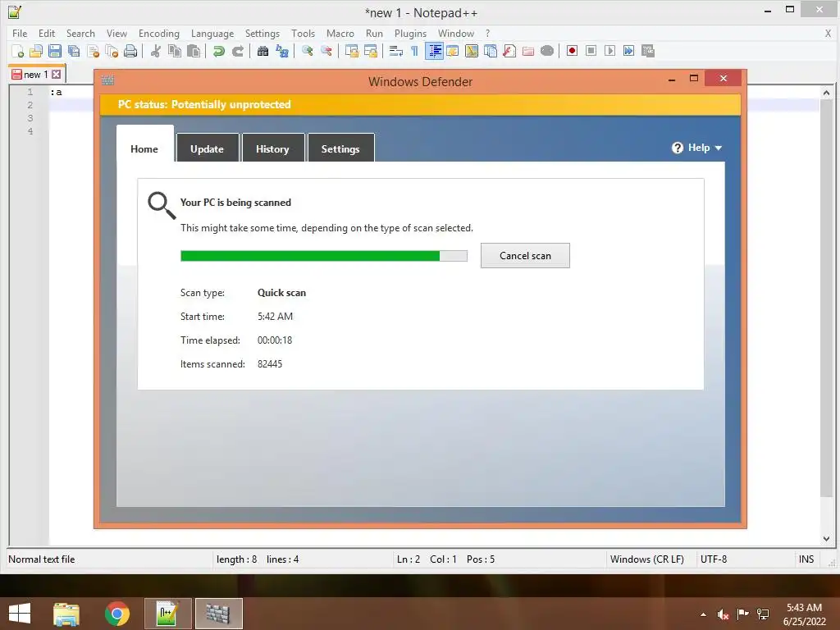The height and width of the screenshot is (630, 840).
Task: Click the Help link in Windows Defender
Action: 699,148
